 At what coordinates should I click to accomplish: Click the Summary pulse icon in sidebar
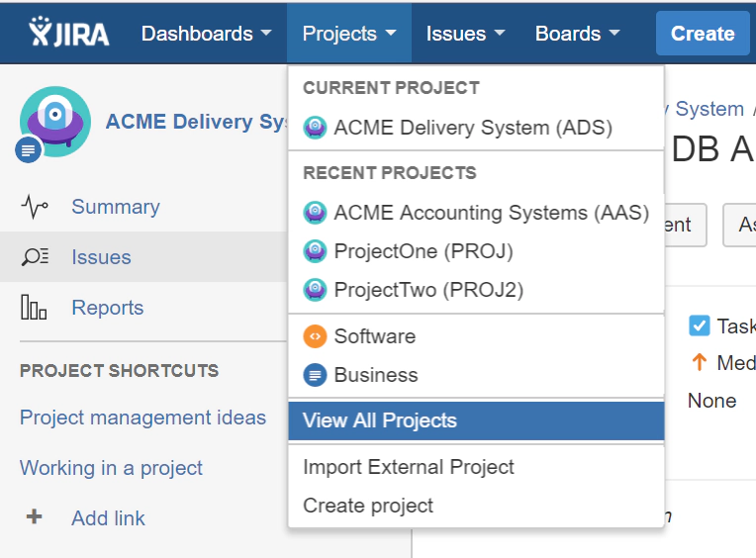35,207
